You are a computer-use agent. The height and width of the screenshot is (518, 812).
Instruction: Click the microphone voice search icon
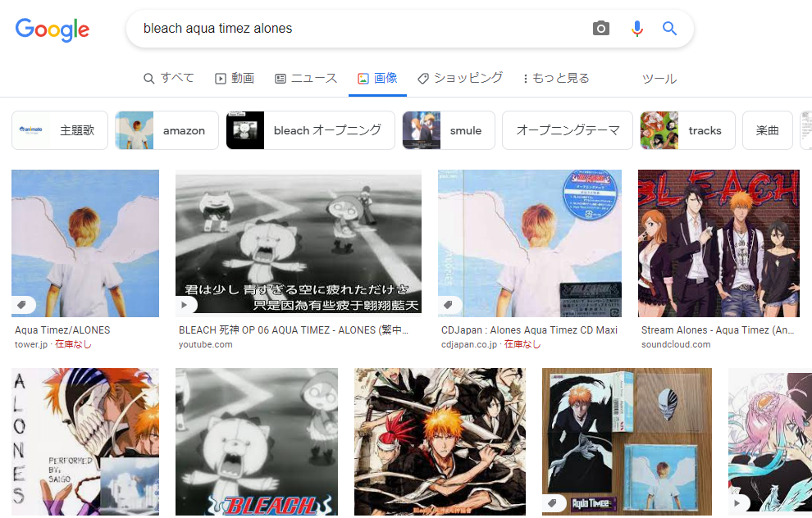pyautogui.click(x=636, y=29)
